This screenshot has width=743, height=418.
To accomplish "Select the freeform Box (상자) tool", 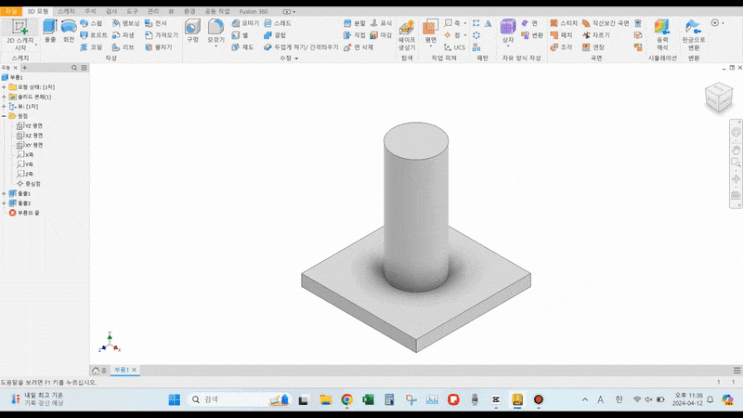I will coord(507,31).
